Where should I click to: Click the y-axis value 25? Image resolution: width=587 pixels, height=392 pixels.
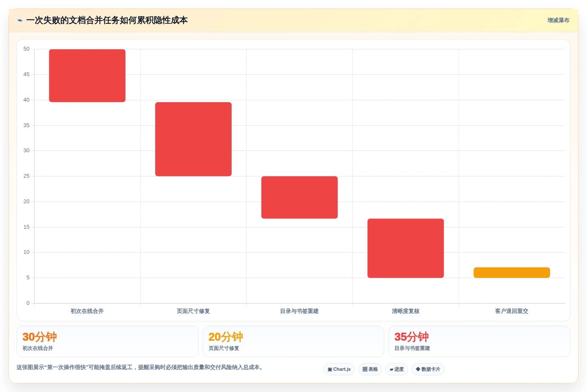click(x=26, y=176)
